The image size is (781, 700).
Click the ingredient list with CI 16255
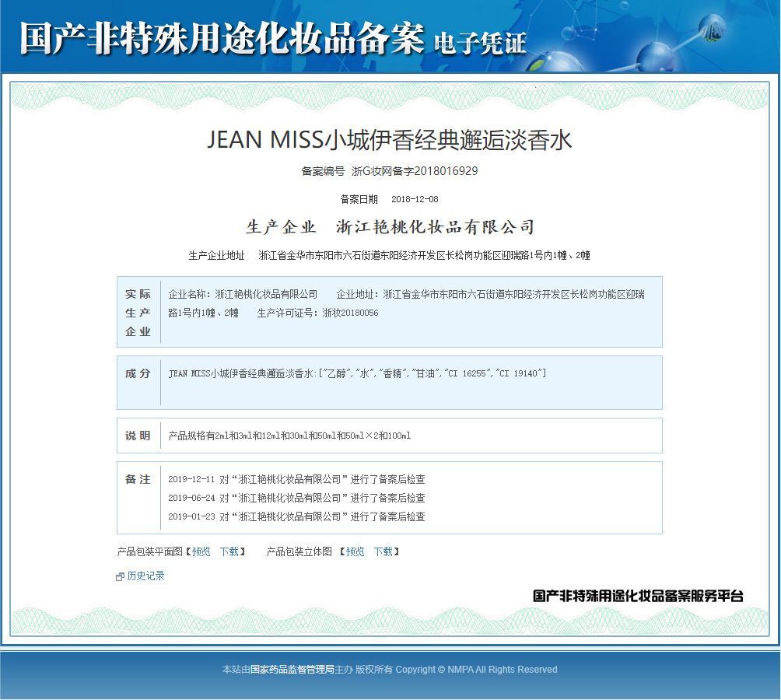tap(357, 373)
